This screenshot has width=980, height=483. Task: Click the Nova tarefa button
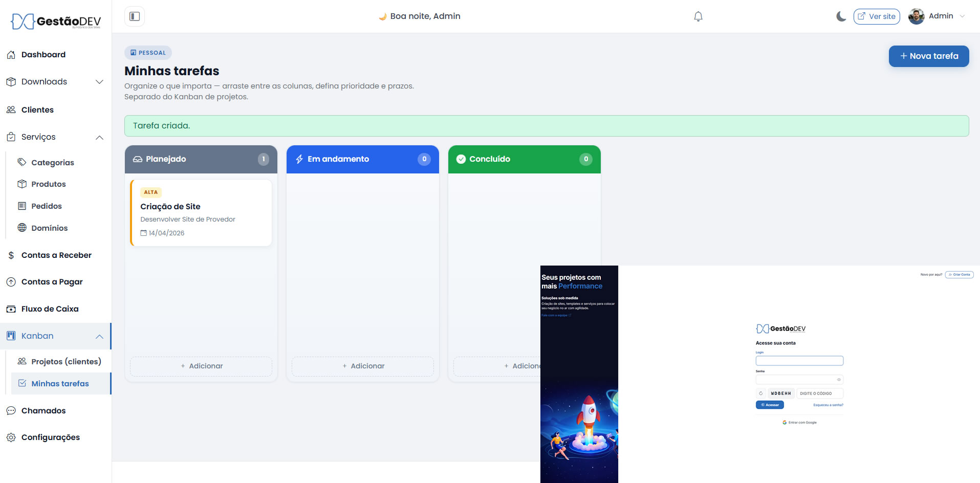pos(928,56)
